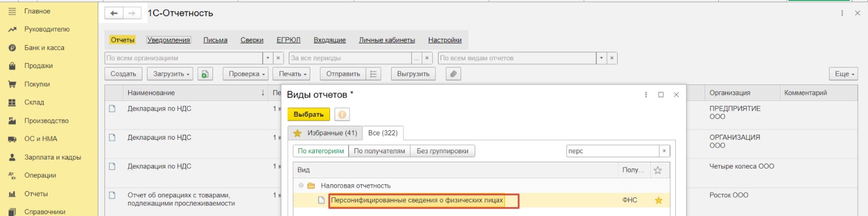868x216 pixels.
Task: Toggle favorite star on Персонифицированные сведения row
Action: 658,200
